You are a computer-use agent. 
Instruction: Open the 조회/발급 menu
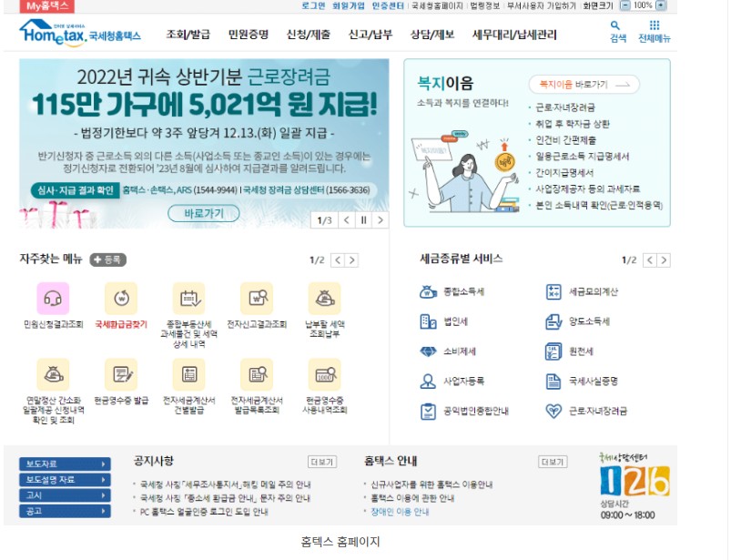point(188,35)
